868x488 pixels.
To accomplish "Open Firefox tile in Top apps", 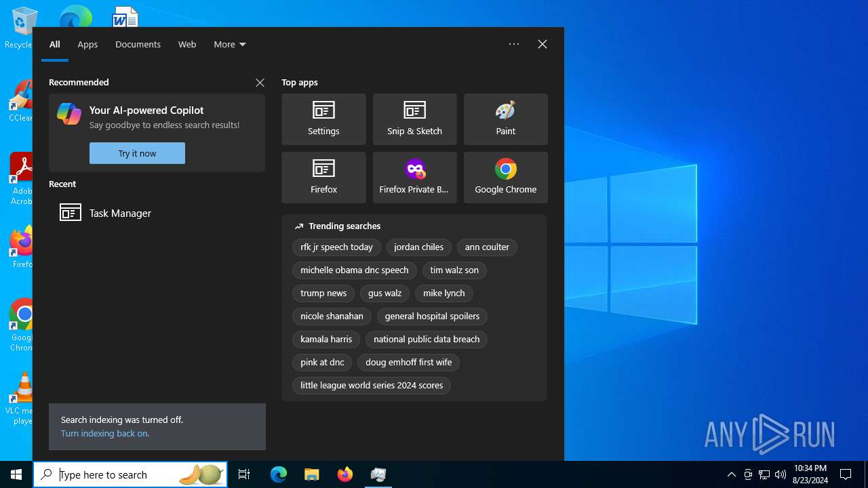I will click(323, 178).
